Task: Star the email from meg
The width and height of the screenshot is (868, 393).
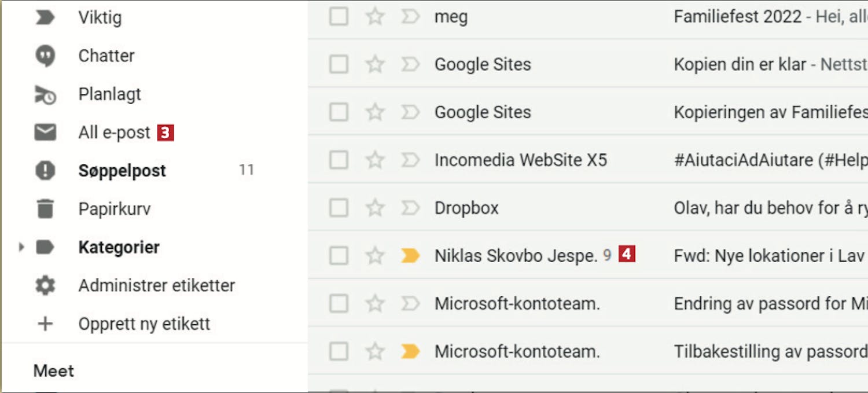Action: point(376,16)
